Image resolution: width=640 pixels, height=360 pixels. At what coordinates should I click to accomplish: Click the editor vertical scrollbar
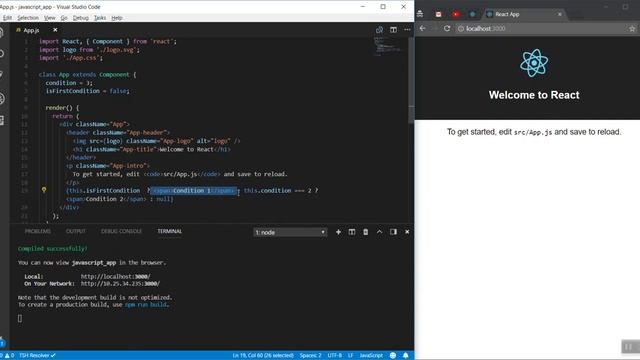tap(411, 80)
